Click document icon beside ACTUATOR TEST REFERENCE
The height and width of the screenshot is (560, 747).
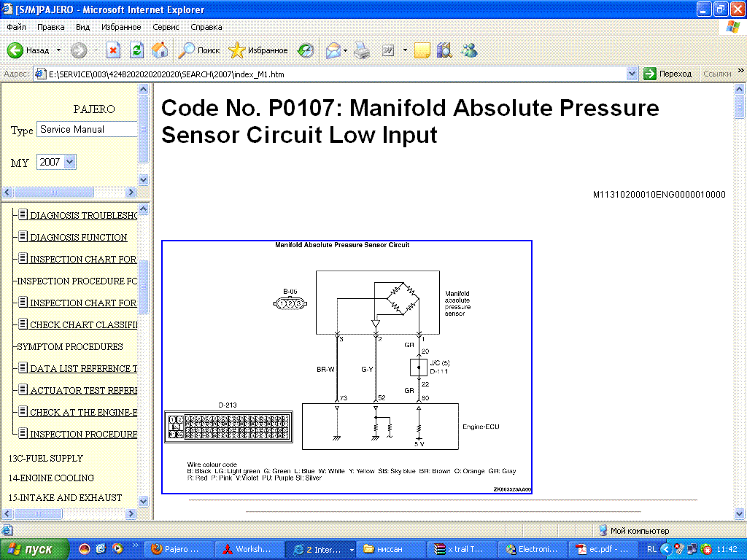coord(23,389)
